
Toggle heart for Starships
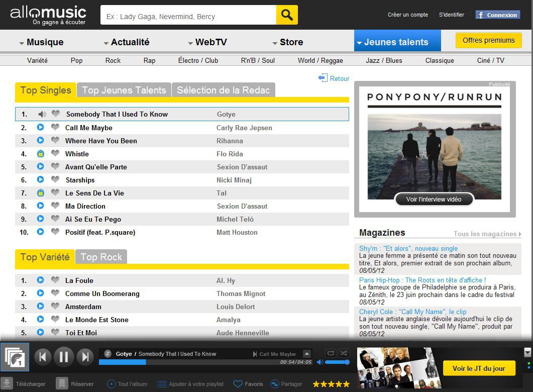55,179
